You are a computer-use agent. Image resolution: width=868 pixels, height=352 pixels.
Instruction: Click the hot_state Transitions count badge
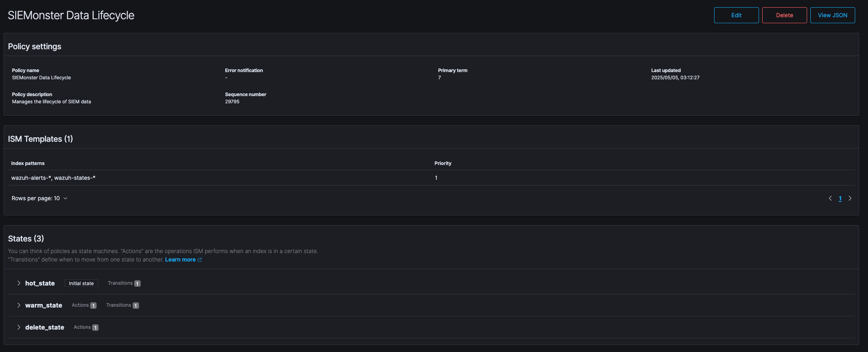coord(137,284)
